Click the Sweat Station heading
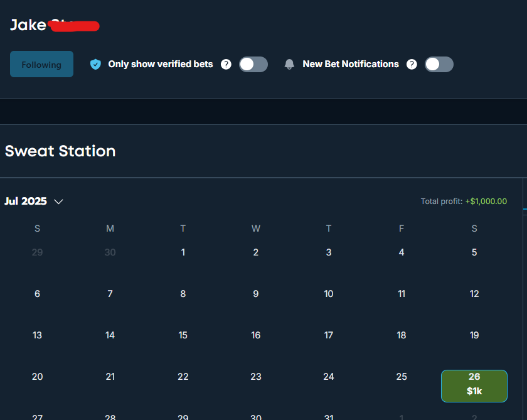Viewport: 527px width, 420px height. click(x=60, y=151)
